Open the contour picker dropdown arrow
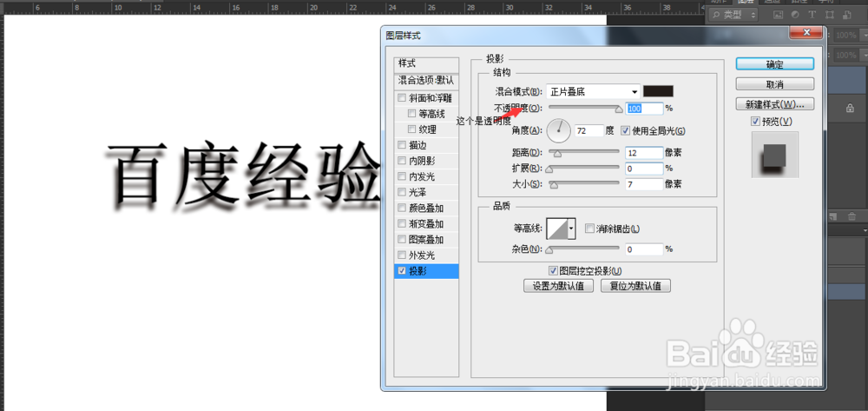The width and height of the screenshot is (868, 411). pos(572,229)
